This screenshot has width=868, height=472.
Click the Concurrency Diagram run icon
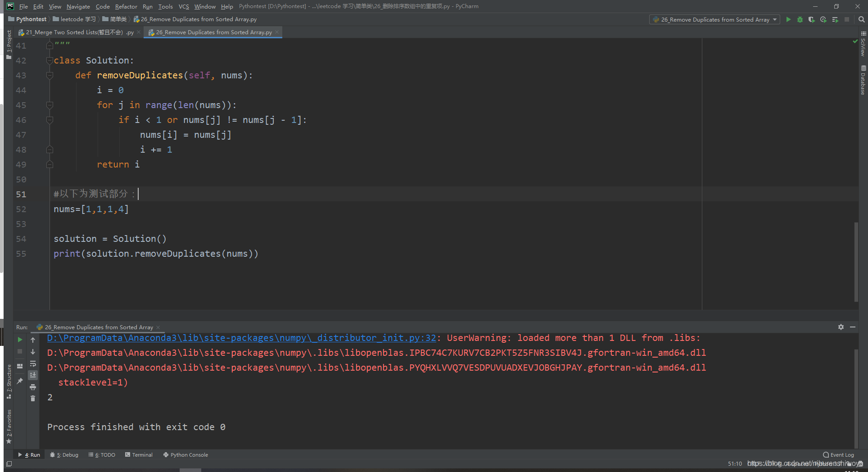pyautogui.click(x=835, y=19)
